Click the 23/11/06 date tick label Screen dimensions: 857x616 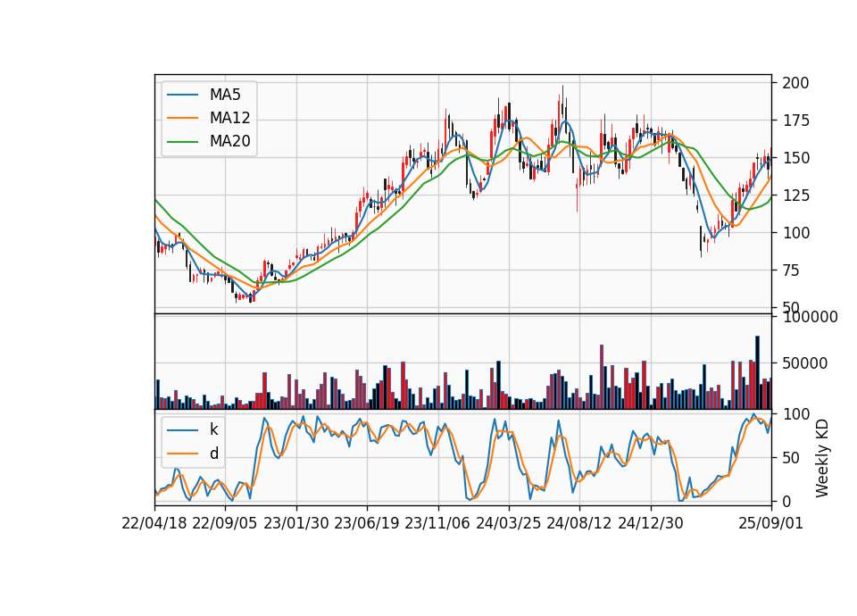pos(437,524)
